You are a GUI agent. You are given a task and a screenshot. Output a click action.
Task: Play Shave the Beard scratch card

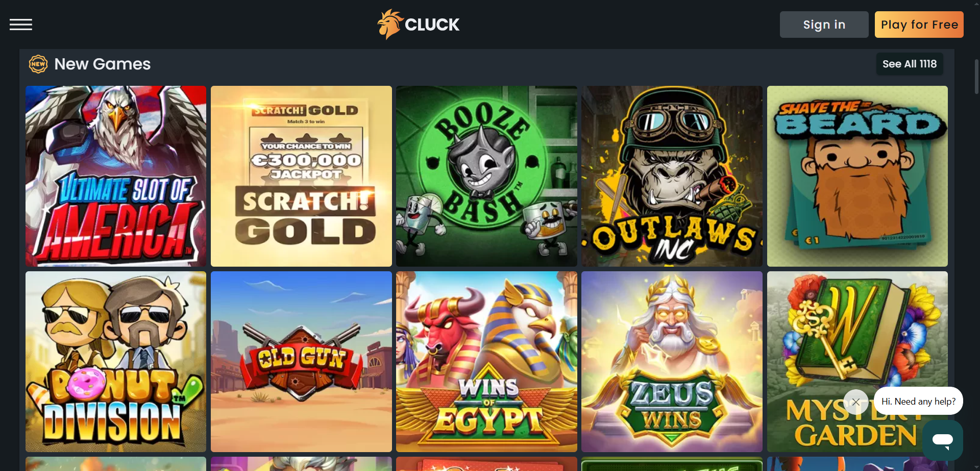pyautogui.click(x=857, y=176)
